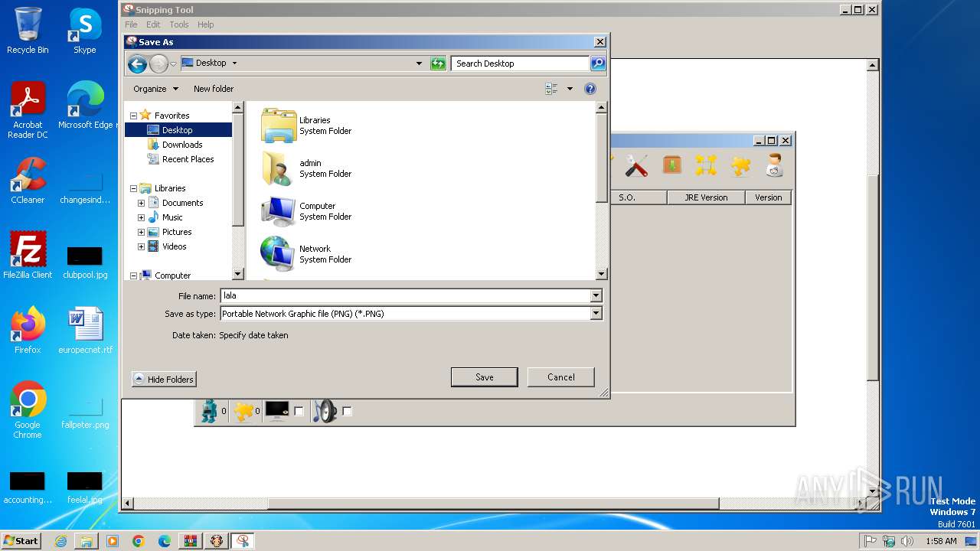Open the view options dropdown arrow
This screenshot has height=551, width=980.
[x=570, y=89]
